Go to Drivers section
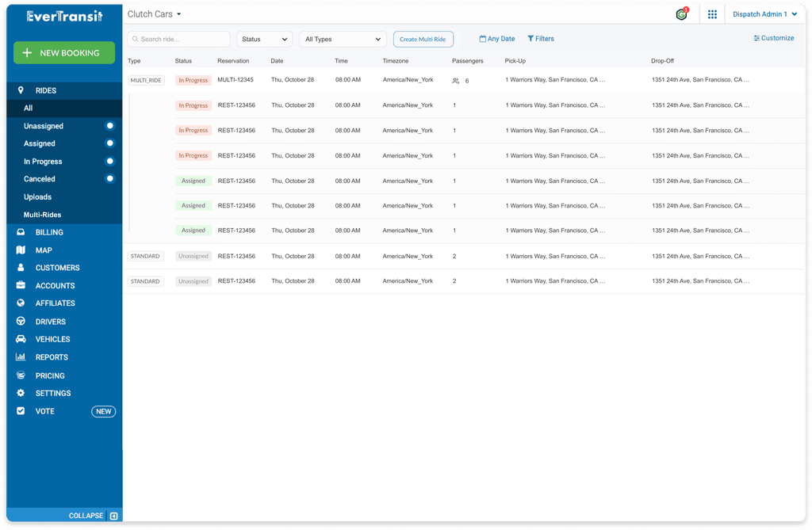 coord(50,322)
